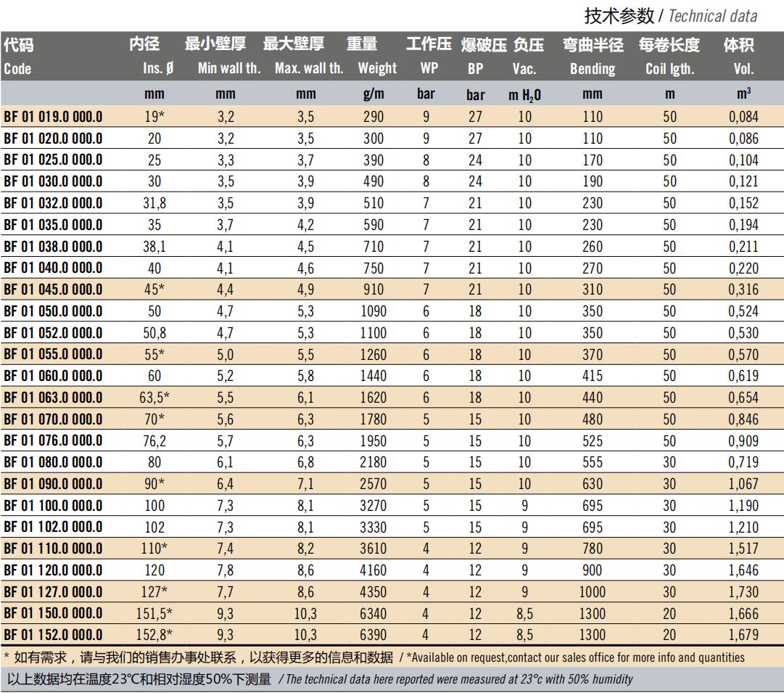Image resolution: width=784 pixels, height=693 pixels.
Task: Click the 'g/m' unit label
Action: coord(374,94)
